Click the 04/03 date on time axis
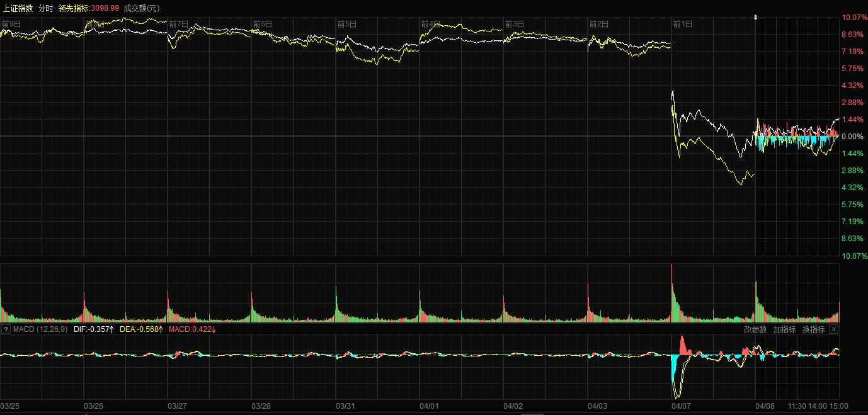Screen dimensions: 868x415 [x=597, y=406]
